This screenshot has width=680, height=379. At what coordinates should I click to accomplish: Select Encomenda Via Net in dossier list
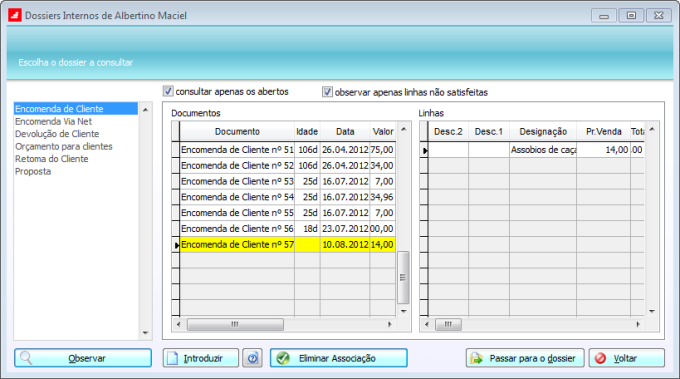76,121
